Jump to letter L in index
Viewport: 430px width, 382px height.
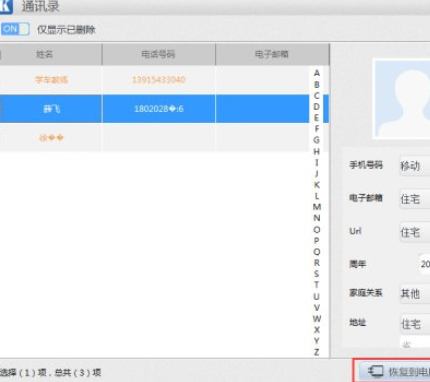tap(317, 196)
